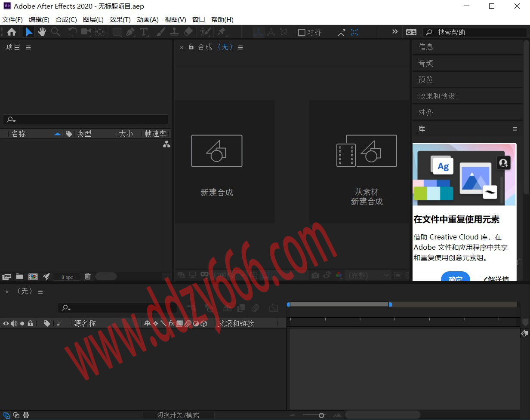530x420 pixels.
Task: Toggle the lock column header in timeline
Action: pos(30,323)
